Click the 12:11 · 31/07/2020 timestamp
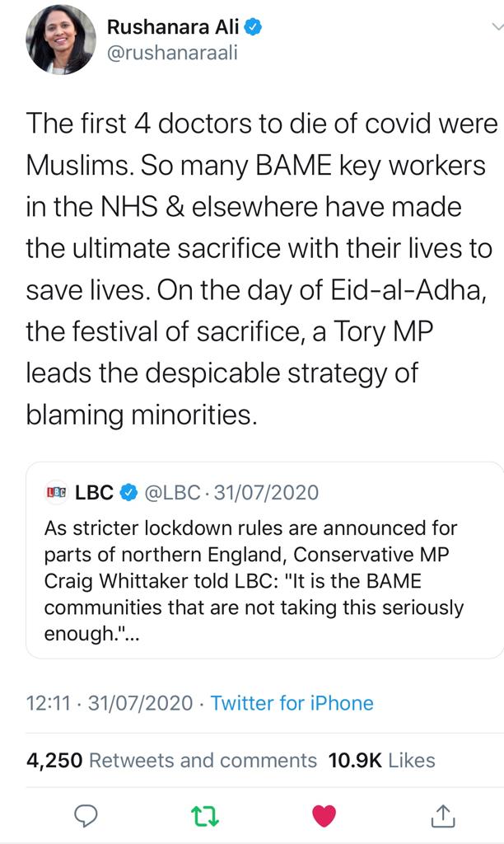Screen dimensions: 504x844 click(x=110, y=703)
